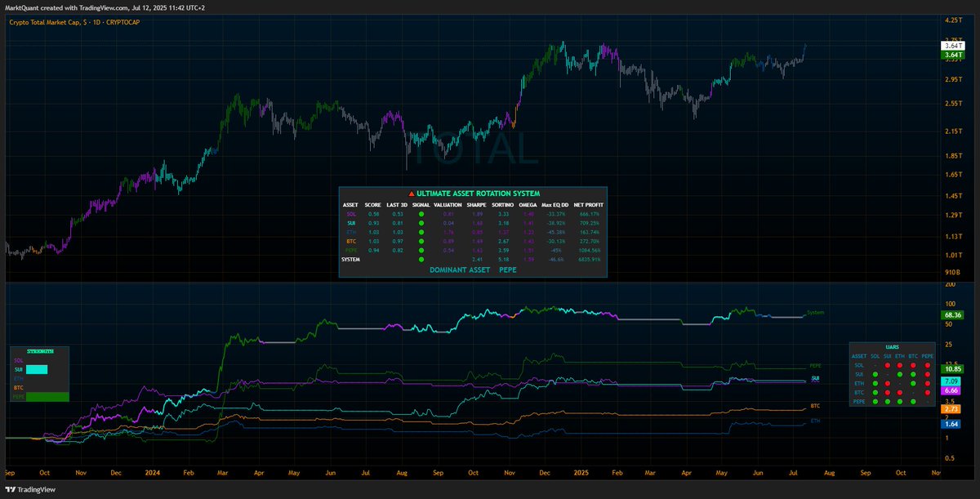The image size is (980, 499).
Task: Click the BTC max drawdown value -30.13%
Action: pos(556,241)
